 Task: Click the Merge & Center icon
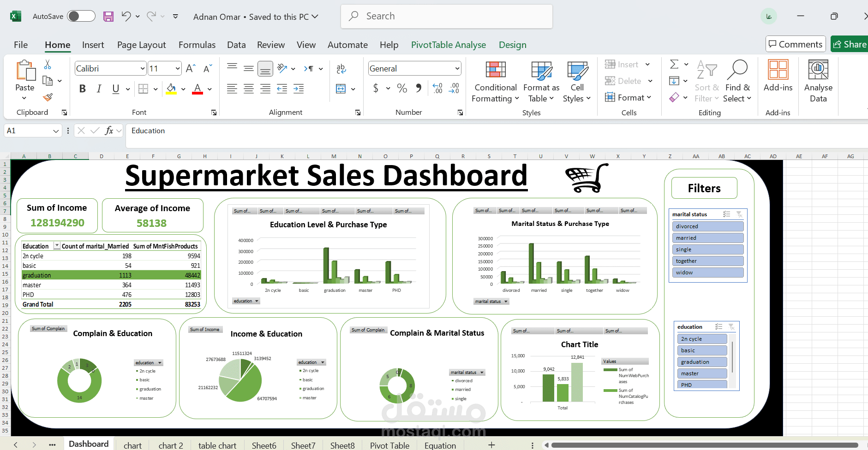coord(341,89)
